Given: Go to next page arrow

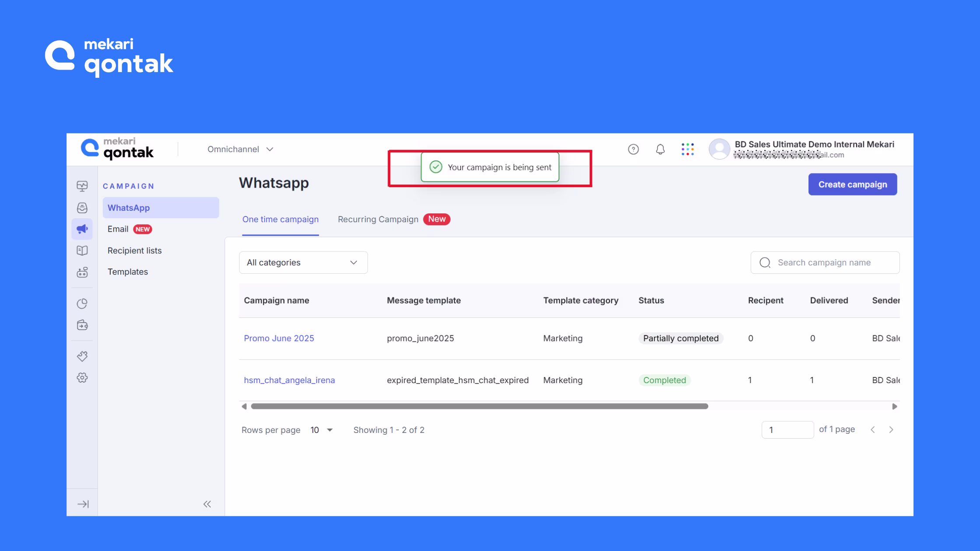Looking at the screenshot, I should [x=891, y=430].
